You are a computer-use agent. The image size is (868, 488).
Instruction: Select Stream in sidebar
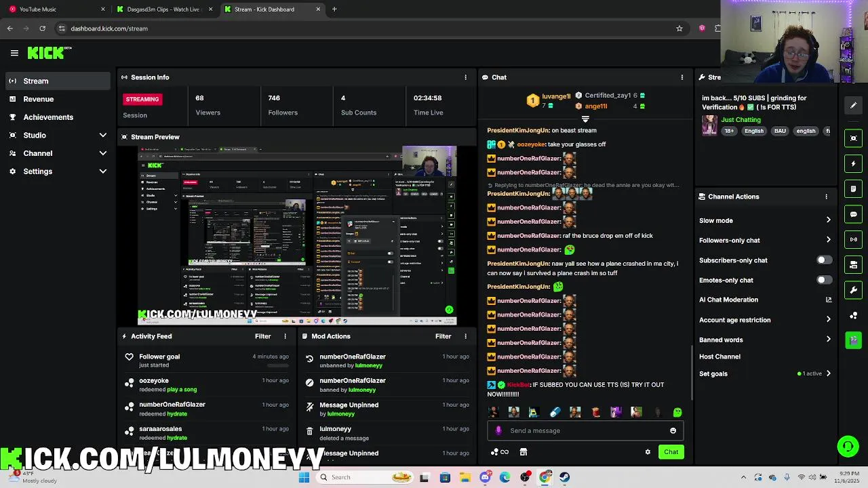pos(57,81)
